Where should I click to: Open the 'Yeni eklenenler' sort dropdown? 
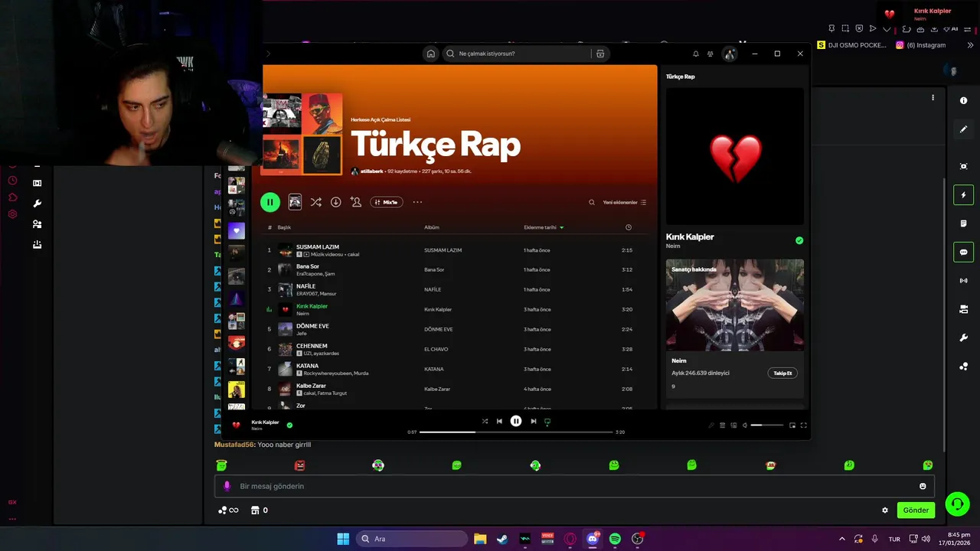point(625,202)
